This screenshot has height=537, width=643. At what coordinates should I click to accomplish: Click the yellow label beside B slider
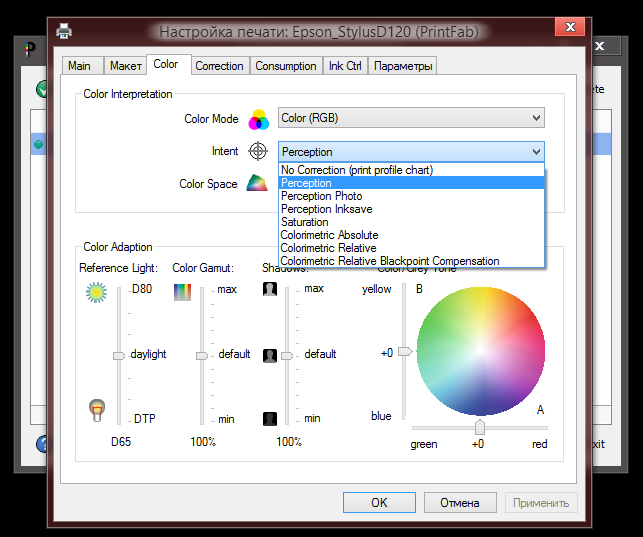[376, 289]
